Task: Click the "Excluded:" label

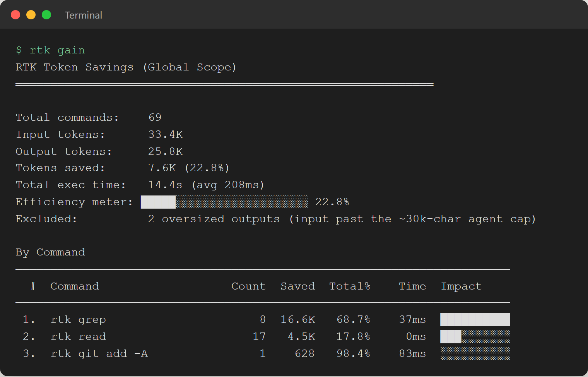Action: 46,219
